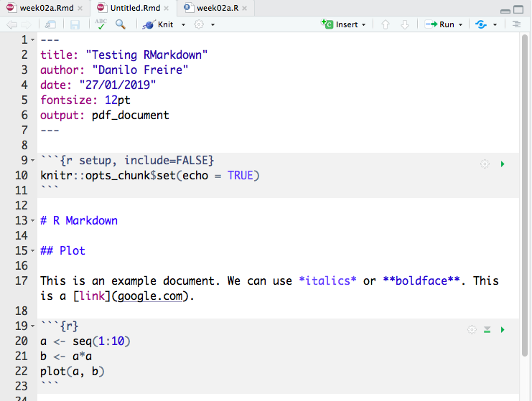
Task: Click the ## Plot heading
Action: (x=62, y=250)
